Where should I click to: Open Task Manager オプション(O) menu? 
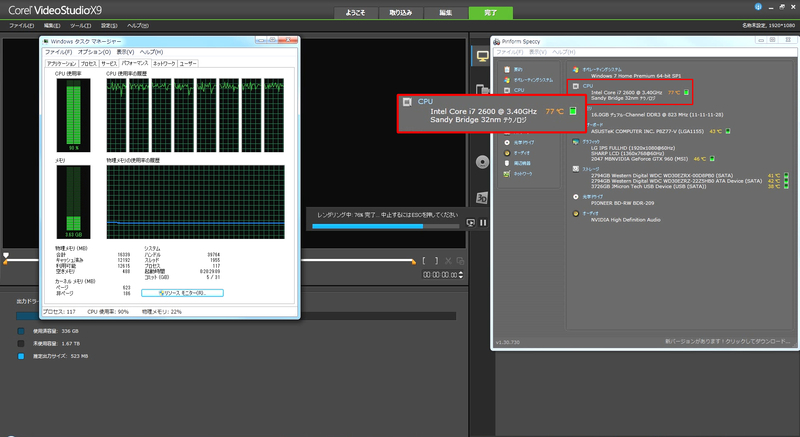tap(94, 52)
